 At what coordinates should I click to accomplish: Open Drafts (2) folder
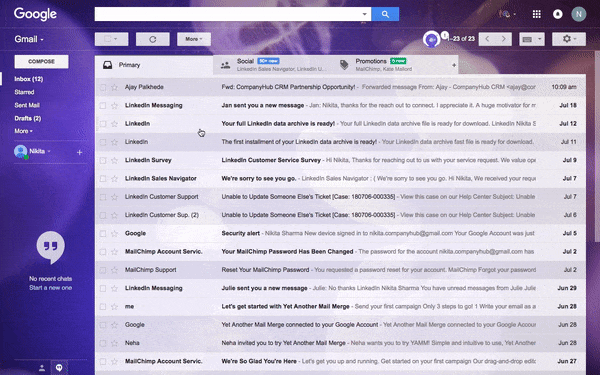pyautogui.click(x=28, y=119)
